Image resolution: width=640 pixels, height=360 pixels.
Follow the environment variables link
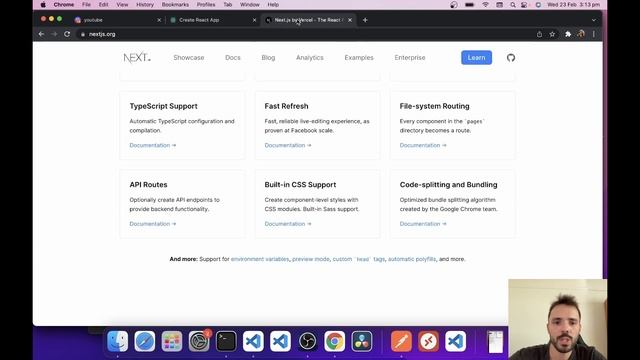coord(260,259)
